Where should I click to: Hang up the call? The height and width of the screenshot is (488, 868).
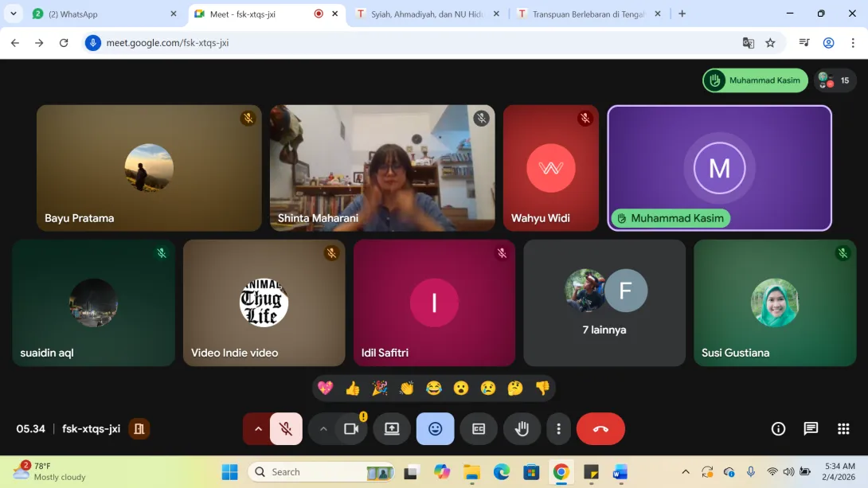click(x=600, y=429)
